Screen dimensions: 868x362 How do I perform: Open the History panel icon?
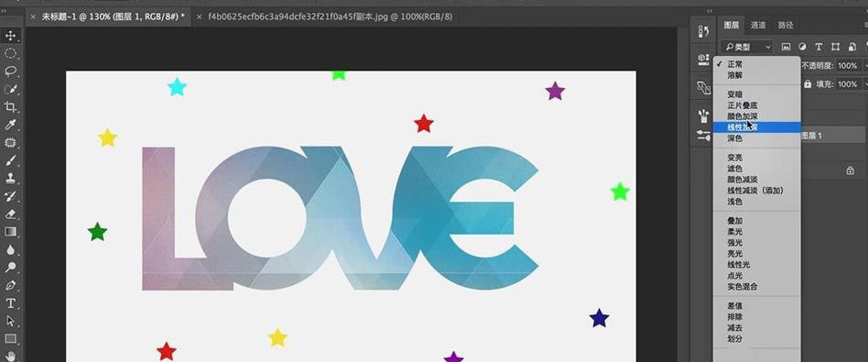click(x=703, y=32)
